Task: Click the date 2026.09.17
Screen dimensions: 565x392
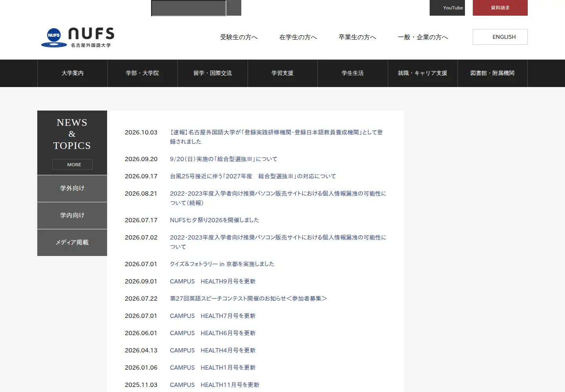Action: (141, 176)
